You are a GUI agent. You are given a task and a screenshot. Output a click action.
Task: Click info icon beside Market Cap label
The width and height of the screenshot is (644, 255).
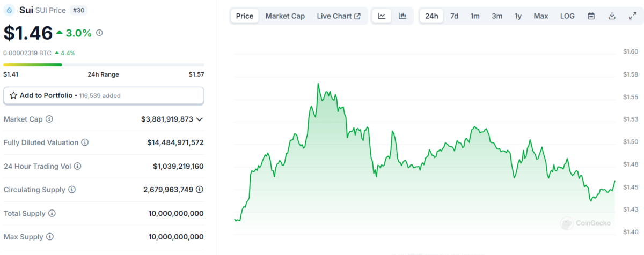pyautogui.click(x=49, y=119)
